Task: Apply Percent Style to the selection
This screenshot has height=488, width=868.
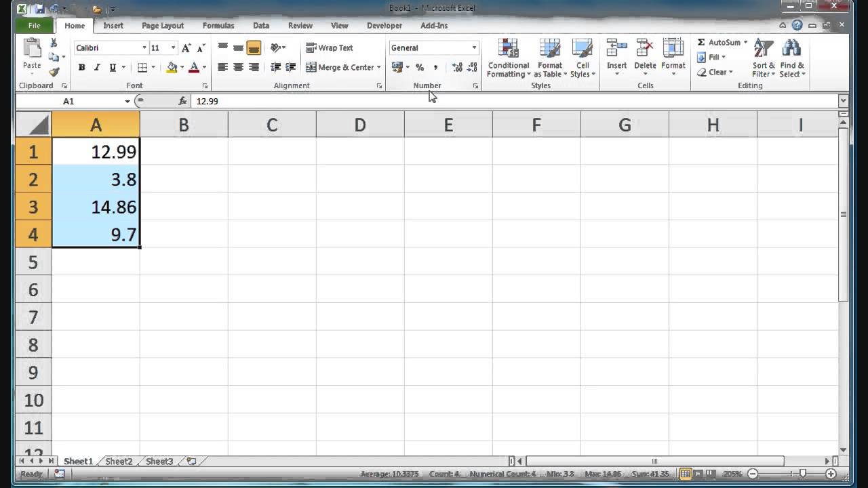Action: pyautogui.click(x=420, y=67)
